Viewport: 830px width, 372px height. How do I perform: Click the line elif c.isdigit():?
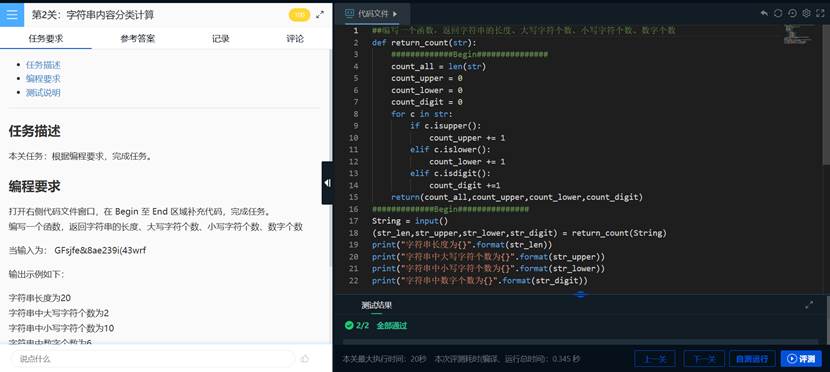450,174
